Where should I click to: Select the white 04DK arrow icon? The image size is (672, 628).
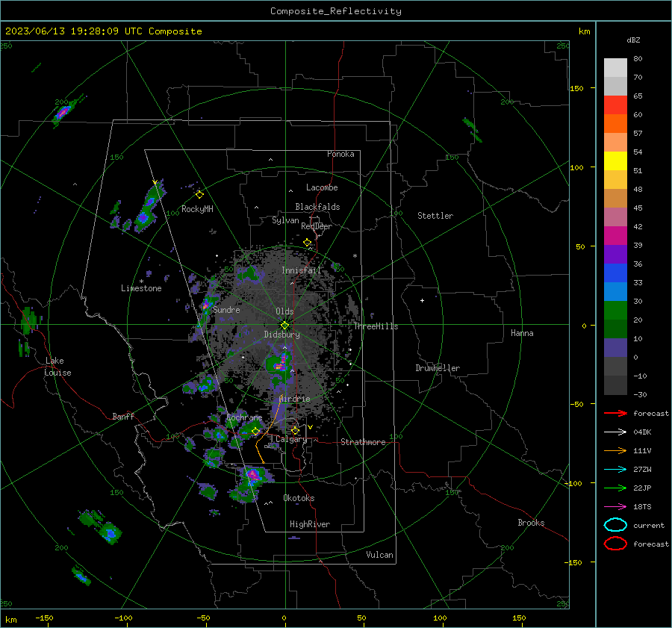(x=615, y=432)
